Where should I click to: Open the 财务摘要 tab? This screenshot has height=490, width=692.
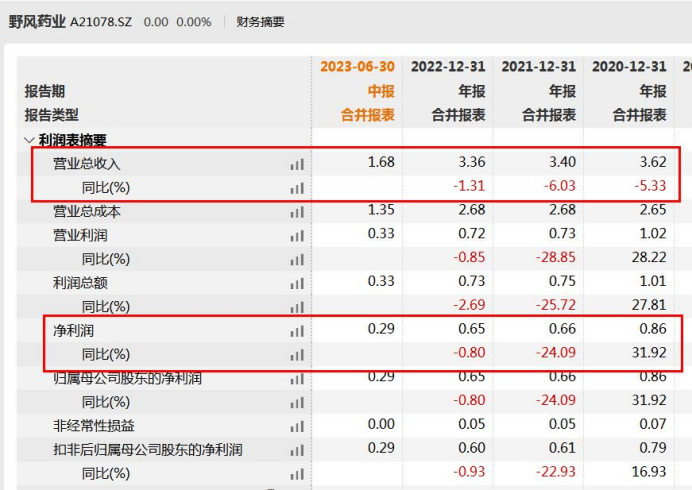click(x=260, y=22)
